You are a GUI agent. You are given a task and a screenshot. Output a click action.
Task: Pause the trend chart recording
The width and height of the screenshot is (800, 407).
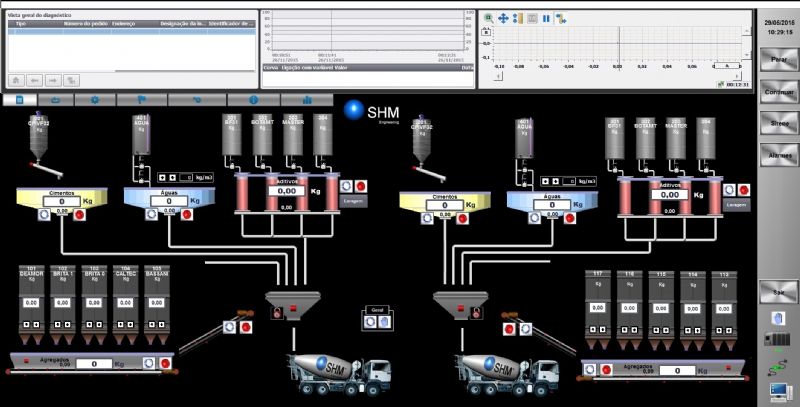547,18
